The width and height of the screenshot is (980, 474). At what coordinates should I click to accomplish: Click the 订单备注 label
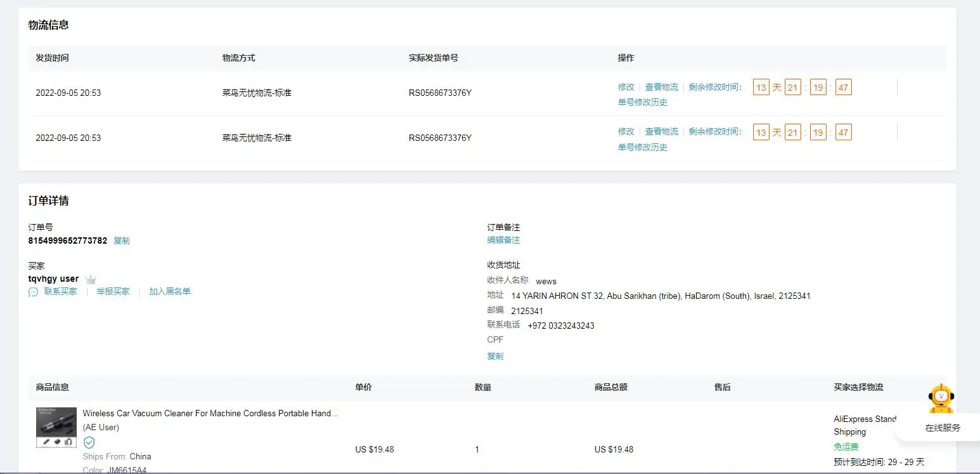click(504, 227)
